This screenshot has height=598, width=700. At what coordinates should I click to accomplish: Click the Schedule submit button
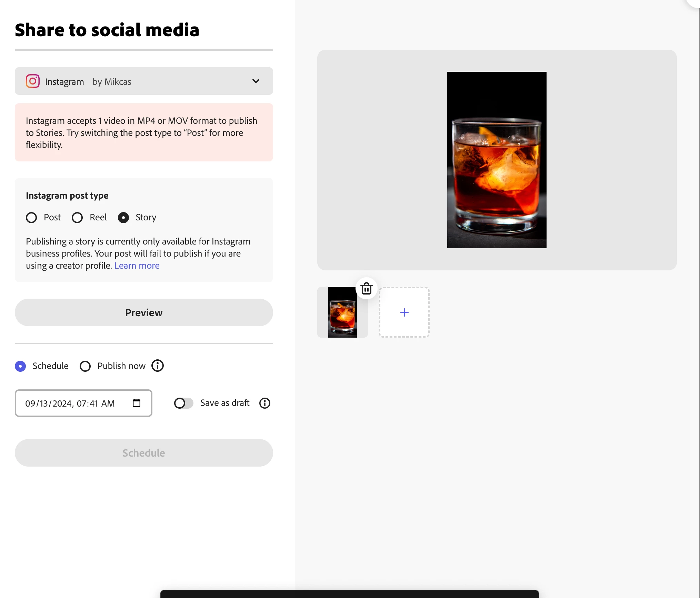(144, 453)
